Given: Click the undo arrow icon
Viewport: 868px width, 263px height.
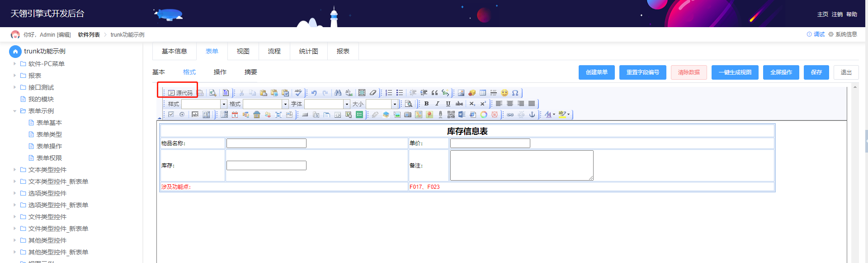Looking at the screenshot, I should [x=314, y=93].
